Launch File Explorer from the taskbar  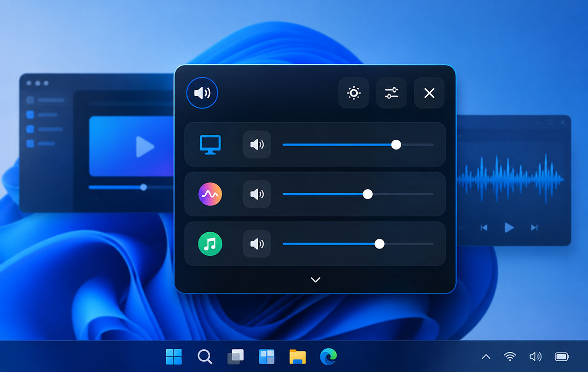[297, 357]
